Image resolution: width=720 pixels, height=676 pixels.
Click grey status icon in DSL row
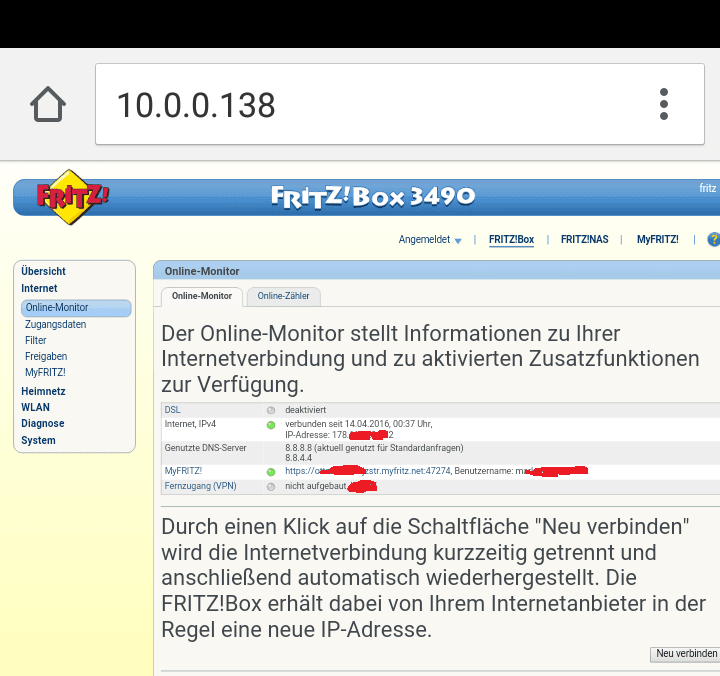pyautogui.click(x=271, y=410)
